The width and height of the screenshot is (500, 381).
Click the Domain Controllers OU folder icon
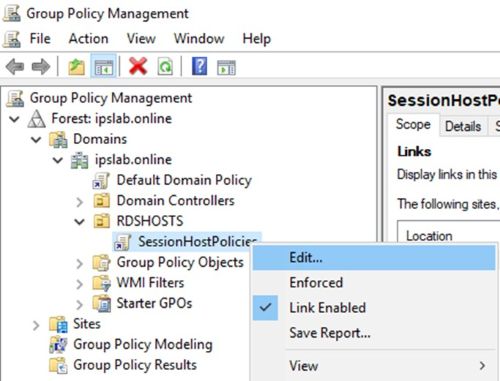click(101, 201)
